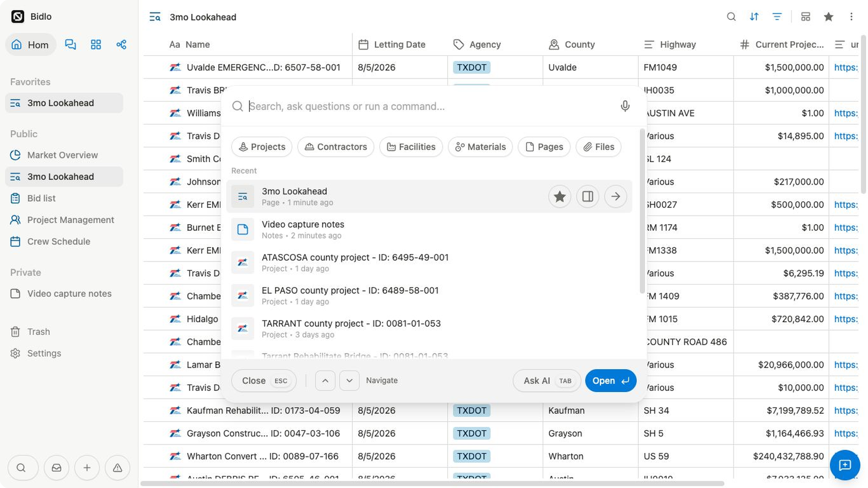Open Project Management in sidebar
This screenshot has height=488, width=868.
click(x=64, y=220)
